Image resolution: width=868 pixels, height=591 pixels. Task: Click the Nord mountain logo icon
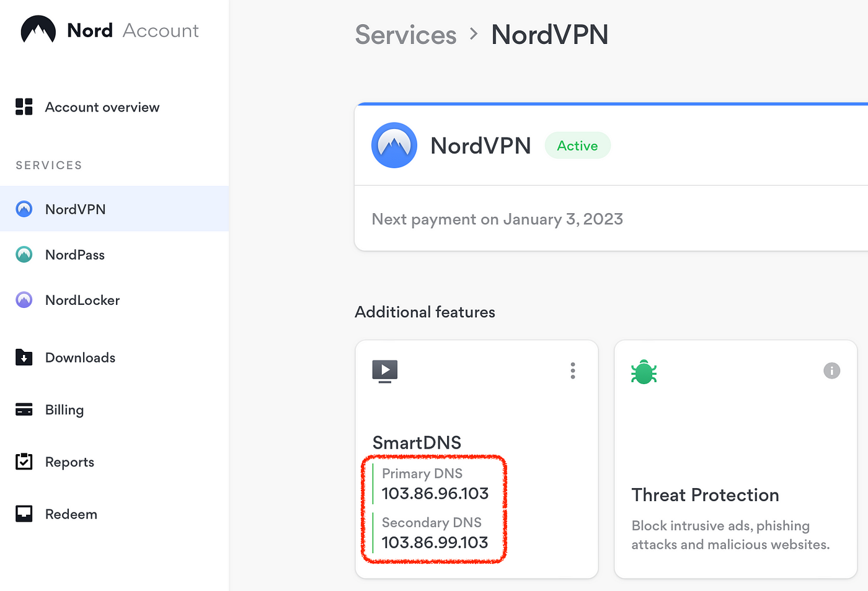[38, 30]
